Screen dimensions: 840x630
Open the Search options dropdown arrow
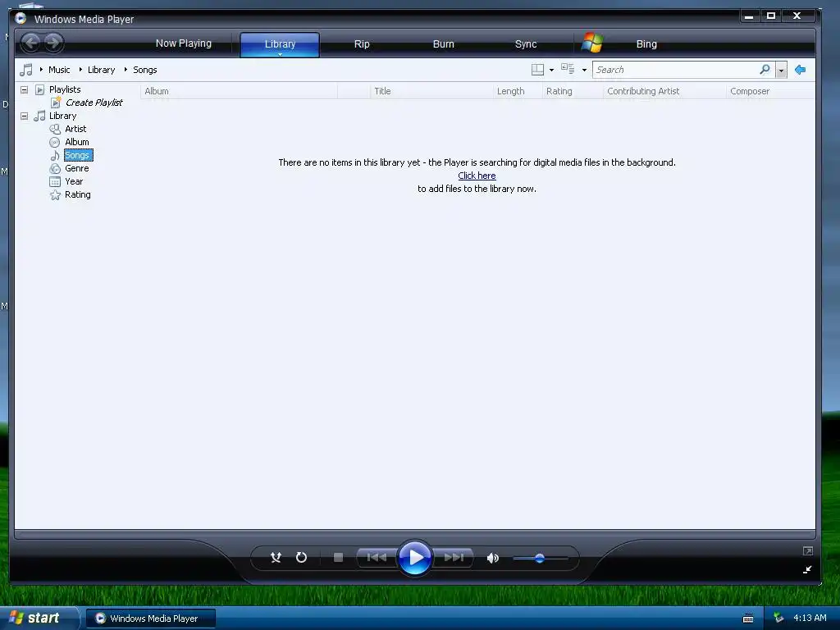coord(781,71)
